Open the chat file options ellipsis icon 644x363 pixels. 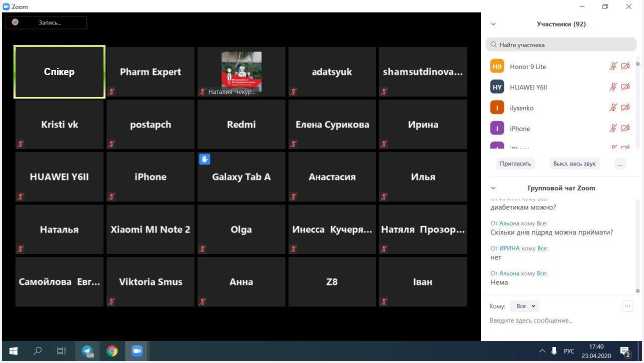click(627, 306)
